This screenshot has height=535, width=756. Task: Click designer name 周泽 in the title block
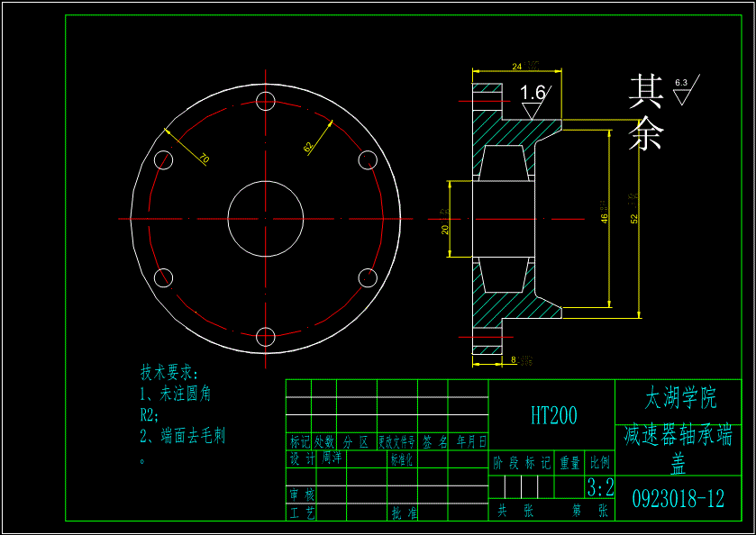[332, 455]
